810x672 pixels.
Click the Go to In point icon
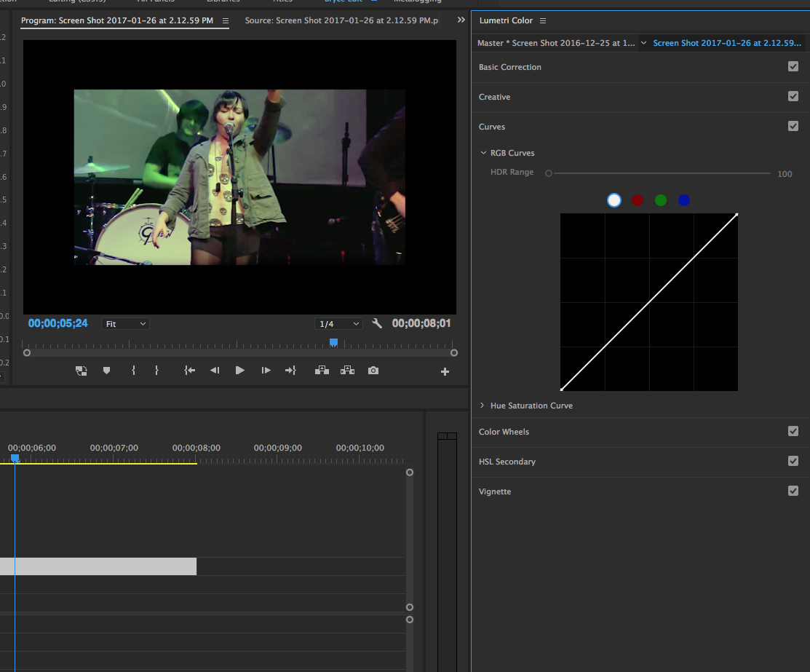pyautogui.click(x=189, y=371)
